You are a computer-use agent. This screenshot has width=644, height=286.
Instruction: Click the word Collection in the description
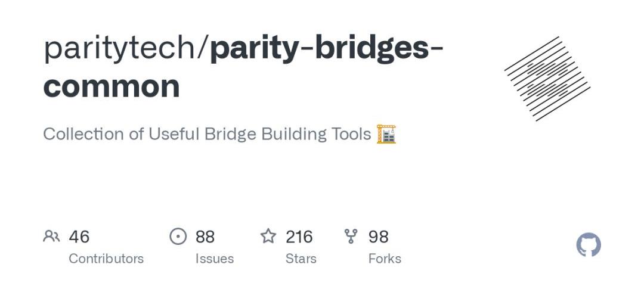pyautogui.click(x=83, y=134)
